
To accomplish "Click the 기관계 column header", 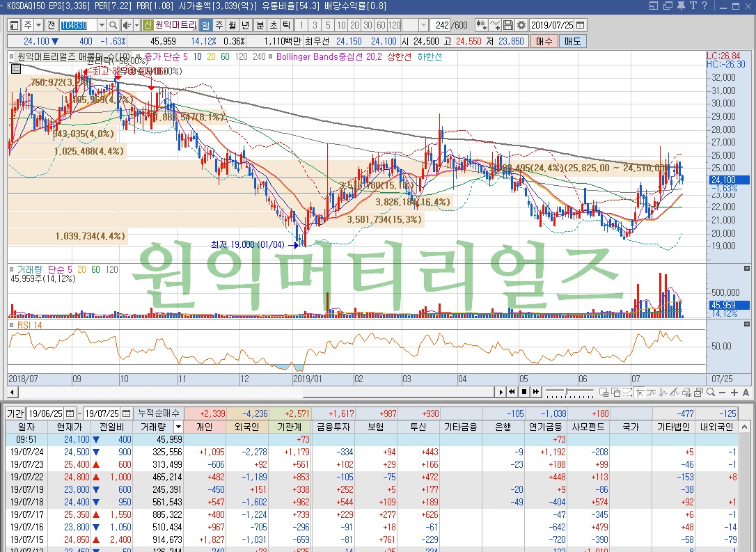I will click(290, 427).
